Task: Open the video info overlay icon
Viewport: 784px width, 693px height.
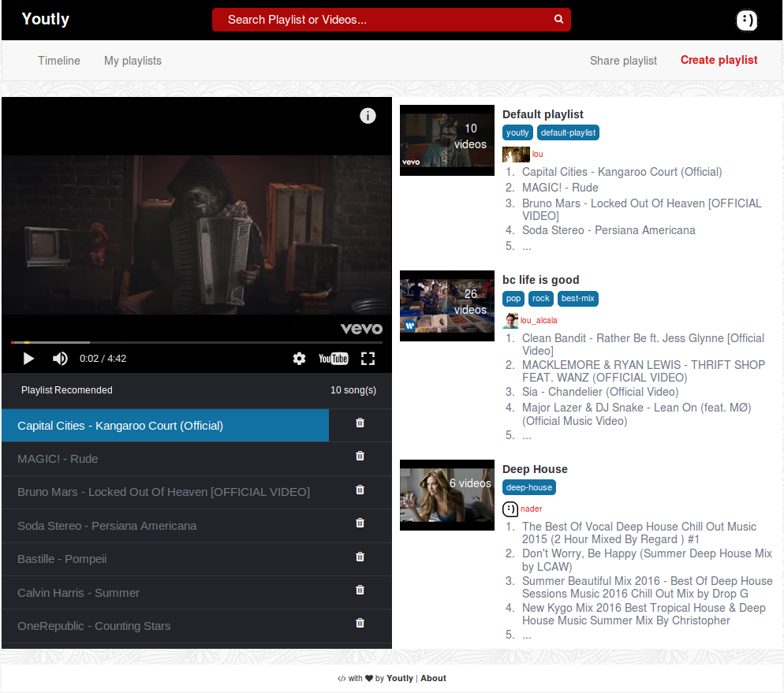Action: [x=368, y=116]
